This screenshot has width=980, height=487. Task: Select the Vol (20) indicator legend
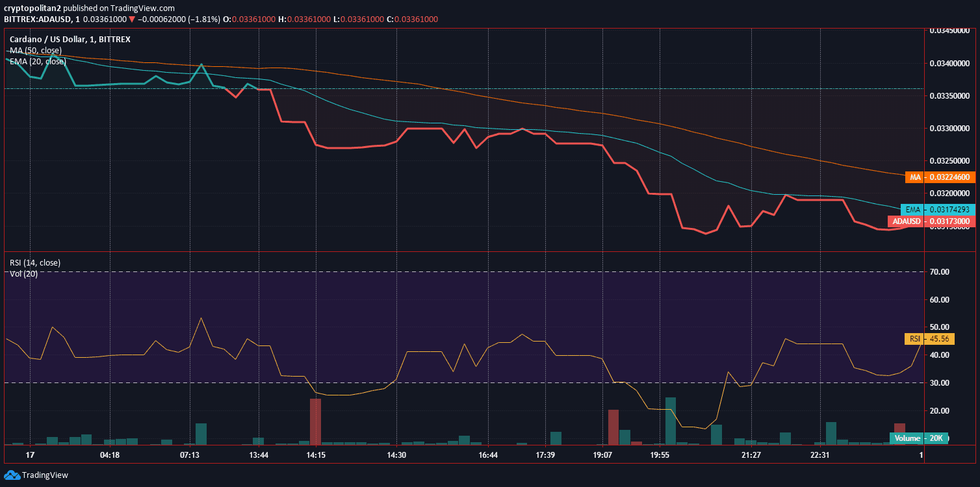[x=23, y=273]
